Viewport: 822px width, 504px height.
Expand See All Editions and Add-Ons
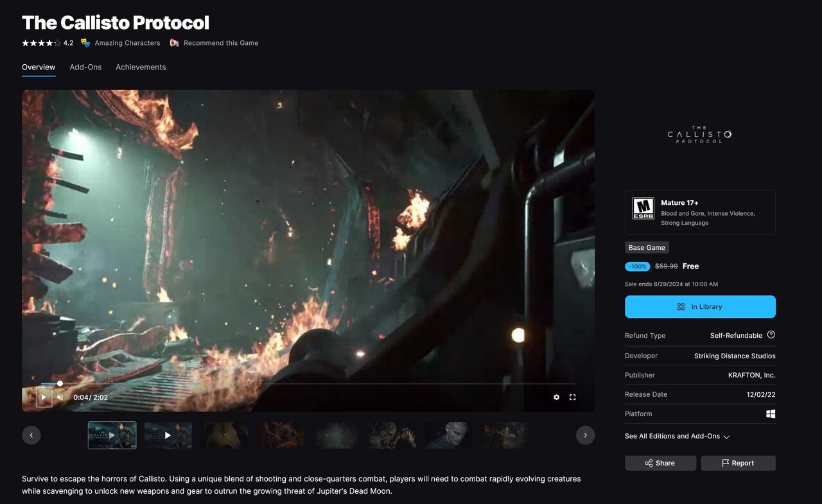click(677, 437)
